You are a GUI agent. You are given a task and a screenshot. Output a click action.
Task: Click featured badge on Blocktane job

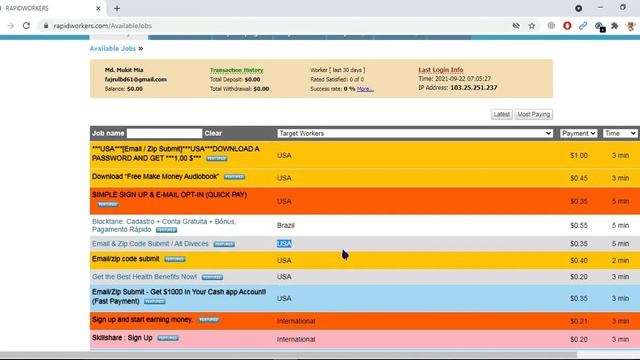pyautogui.click(x=167, y=230)
